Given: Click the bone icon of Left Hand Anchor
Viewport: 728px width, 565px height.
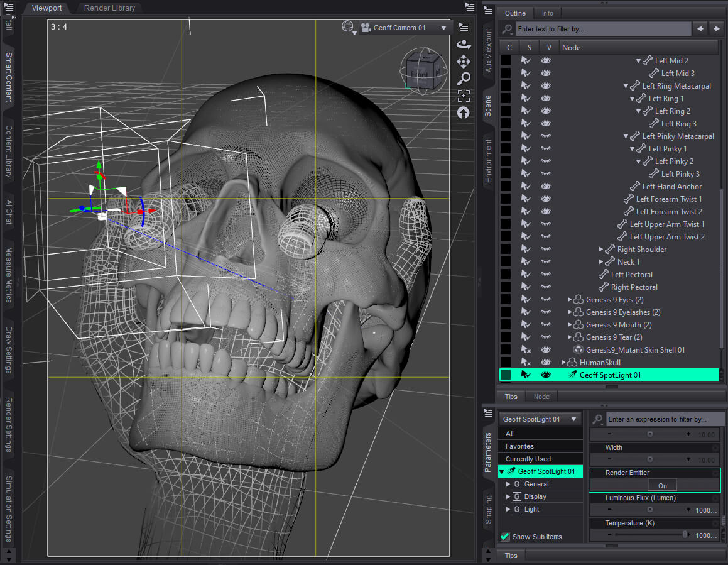Looking at the screenshot, I should pyautogui.click(x=634, y=186).
